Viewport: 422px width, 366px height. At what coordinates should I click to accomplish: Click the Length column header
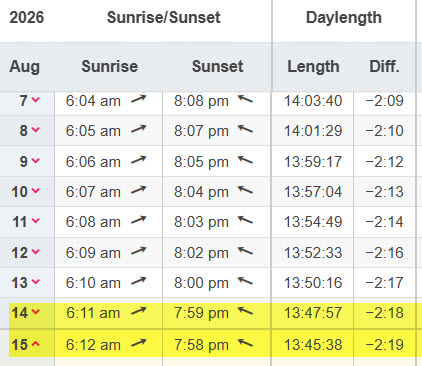point(313,66)
